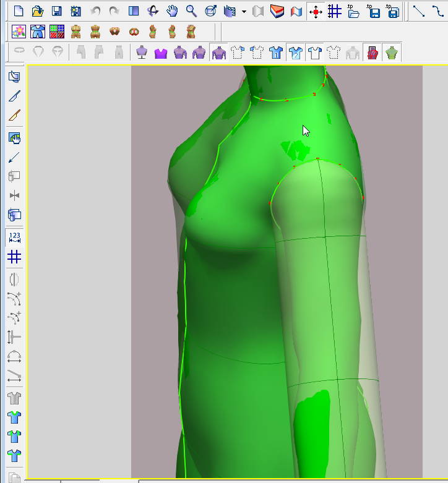Open a file with the folder icon
Image resolution: width=448 pixels, height=483 pixels.
38,11
